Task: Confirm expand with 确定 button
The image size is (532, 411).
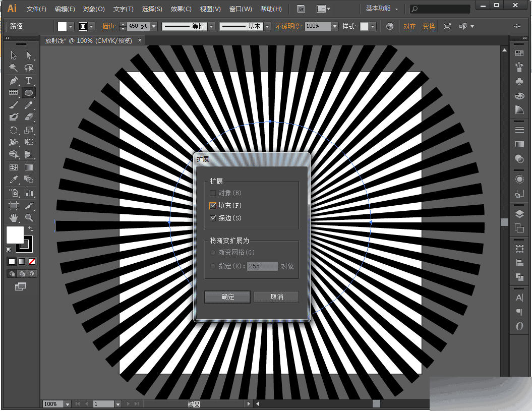Action: coord(227,297)
